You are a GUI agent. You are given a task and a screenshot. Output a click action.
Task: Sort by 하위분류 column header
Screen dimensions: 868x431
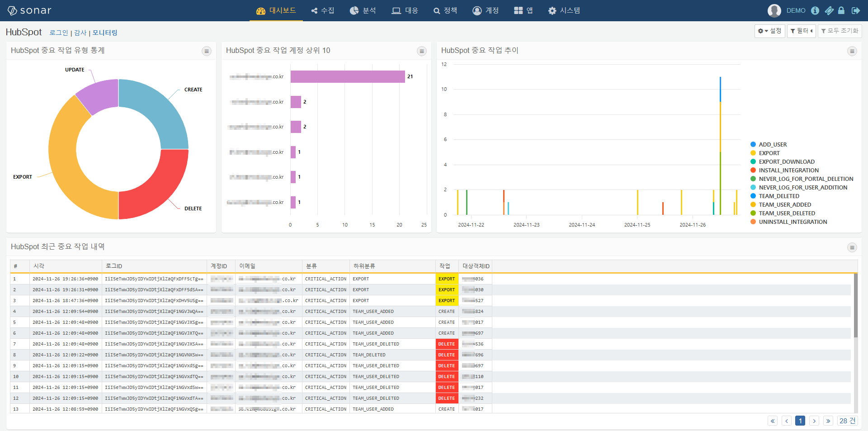392,266
